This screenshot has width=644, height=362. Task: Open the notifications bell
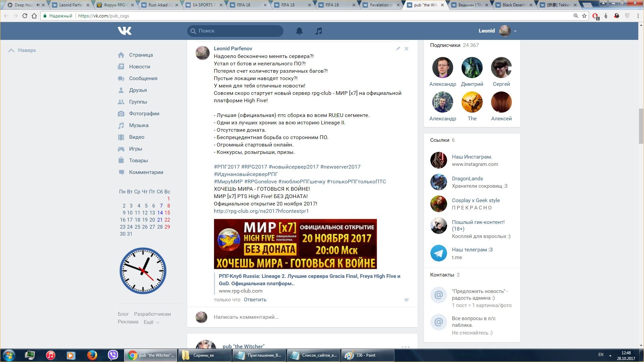coord(299,31)
